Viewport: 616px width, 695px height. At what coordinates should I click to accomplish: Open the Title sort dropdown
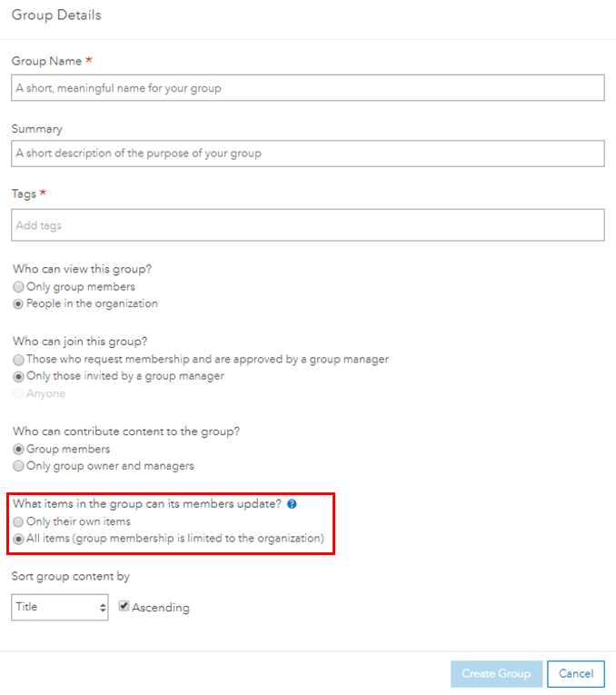[x=60, y=607]
